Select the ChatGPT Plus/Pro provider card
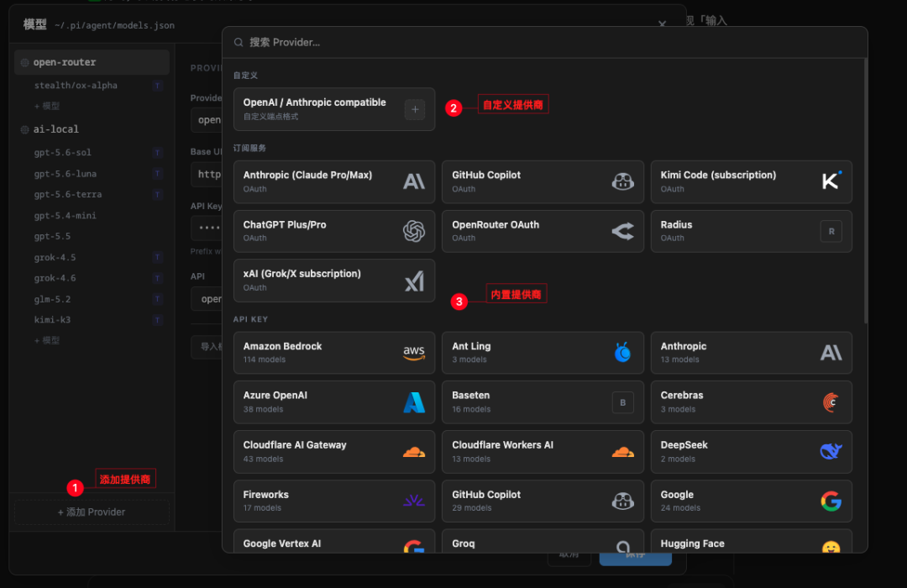 [334, 232]
